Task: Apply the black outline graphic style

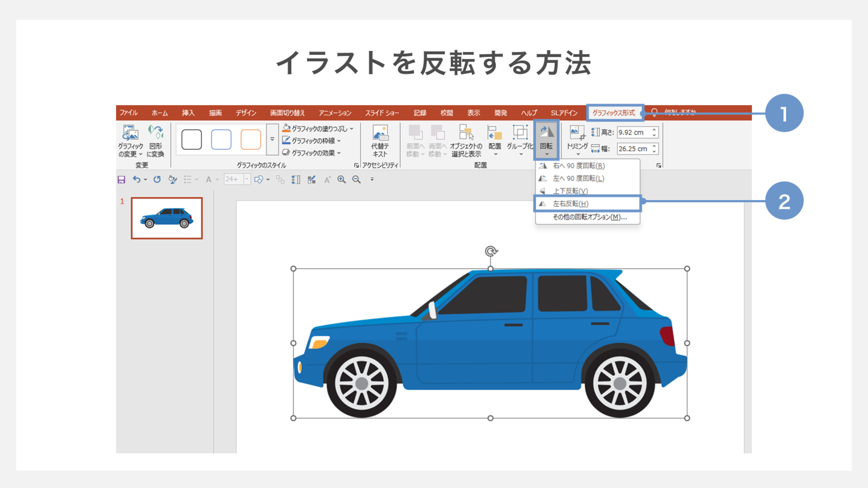Action: (x=191, y=140)
